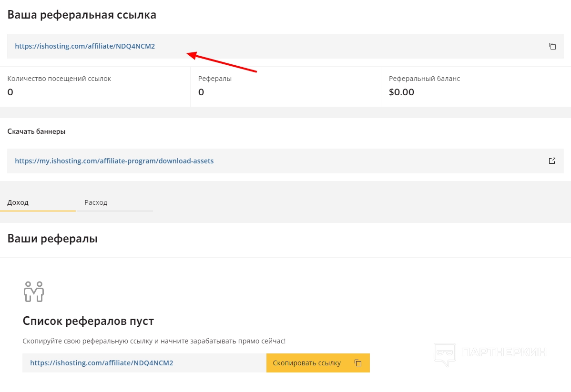
Task: Click the Реферальный баланс $0.00 amount
Action: click(x=401, y=92)
